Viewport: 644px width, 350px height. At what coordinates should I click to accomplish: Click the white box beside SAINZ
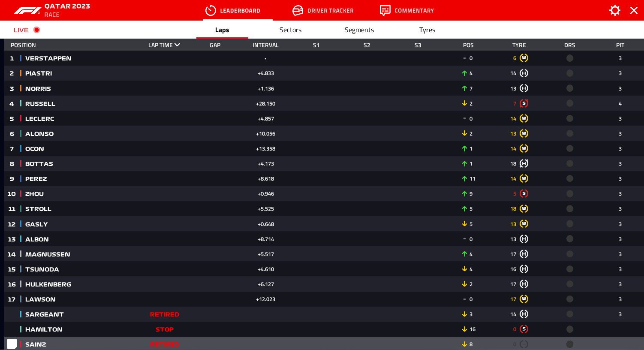point(12,344)
